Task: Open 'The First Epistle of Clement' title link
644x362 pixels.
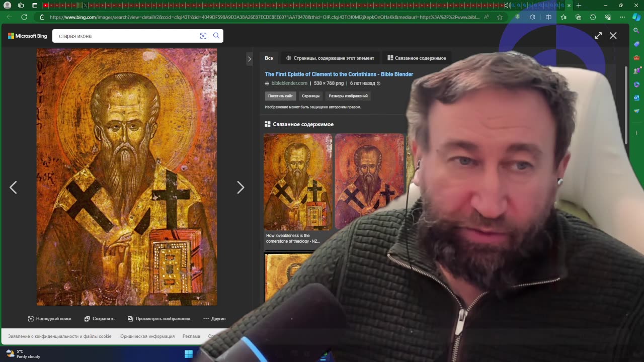Action: [x=339, y=74]
